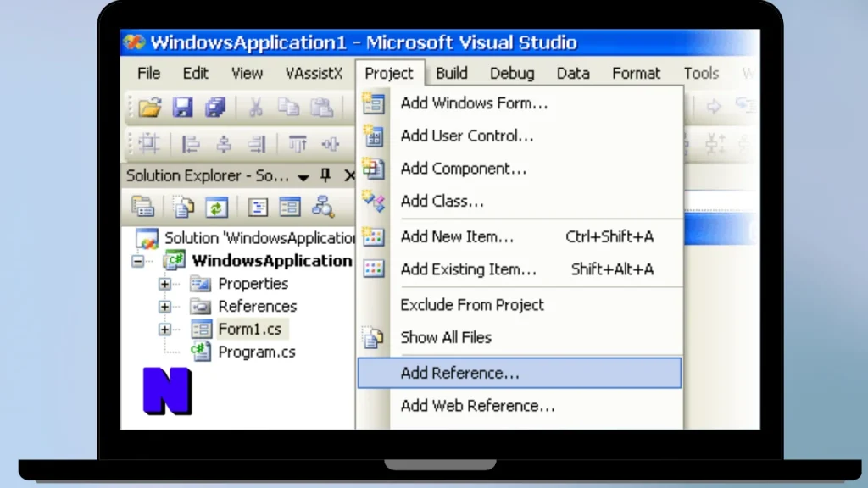
Task: Choose Add Reference menu entry
Action: tap(520, 373)
